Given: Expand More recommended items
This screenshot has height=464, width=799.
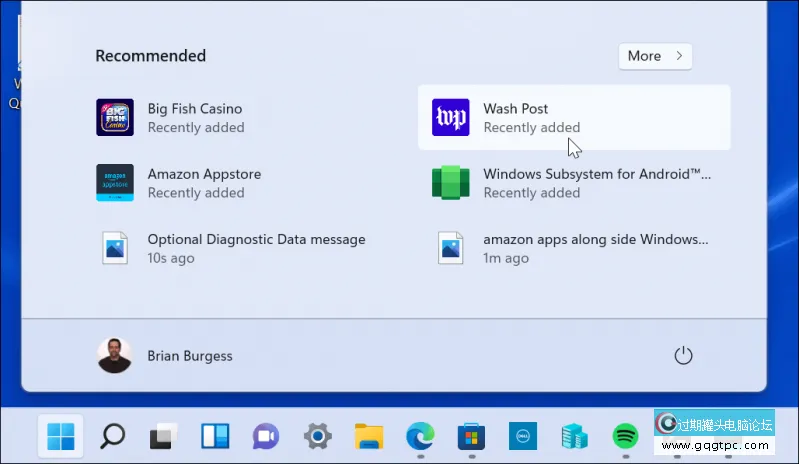Looking at the screenshot, I should (x=655, y=56).
